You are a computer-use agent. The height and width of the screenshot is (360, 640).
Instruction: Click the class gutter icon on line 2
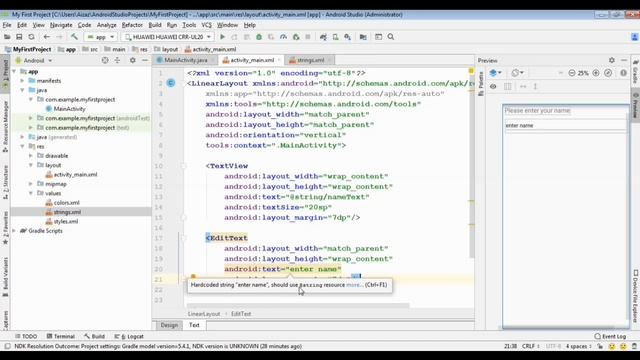coord(171,83)
